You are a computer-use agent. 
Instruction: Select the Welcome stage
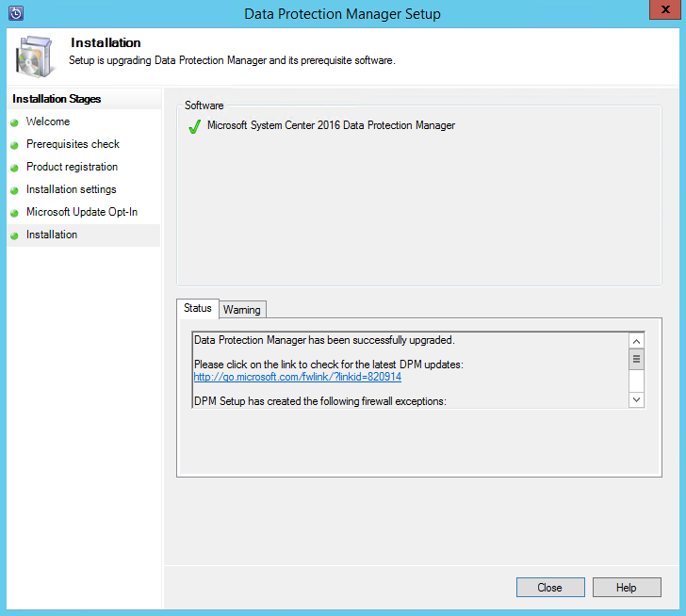pyautogui.click(x=48, y=122)
